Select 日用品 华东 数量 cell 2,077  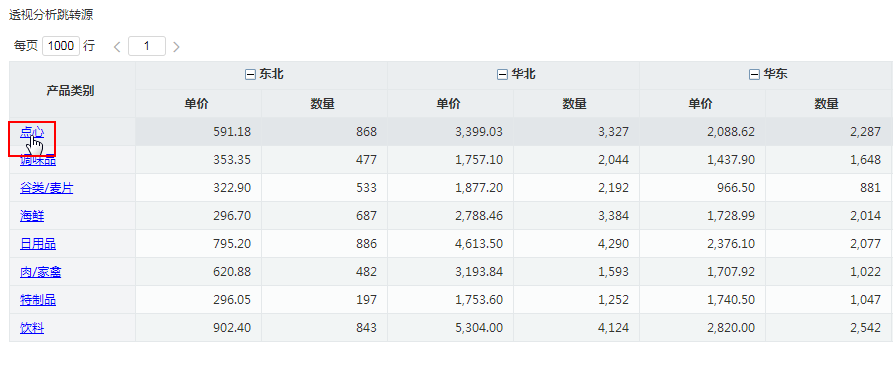(x=828, y=244)
